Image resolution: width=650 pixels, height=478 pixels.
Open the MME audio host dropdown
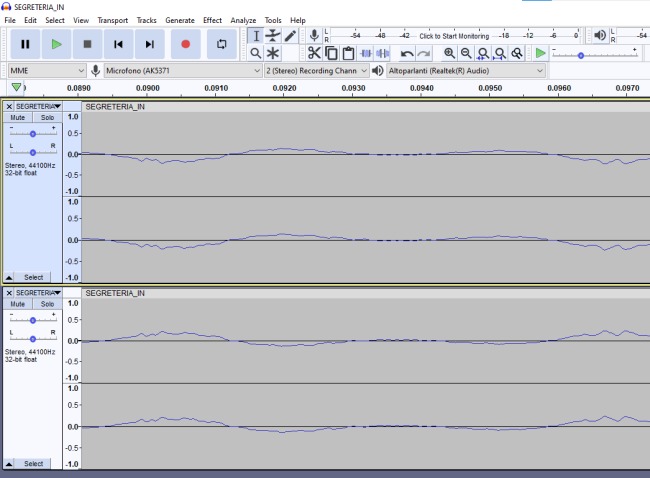[47, 71]
